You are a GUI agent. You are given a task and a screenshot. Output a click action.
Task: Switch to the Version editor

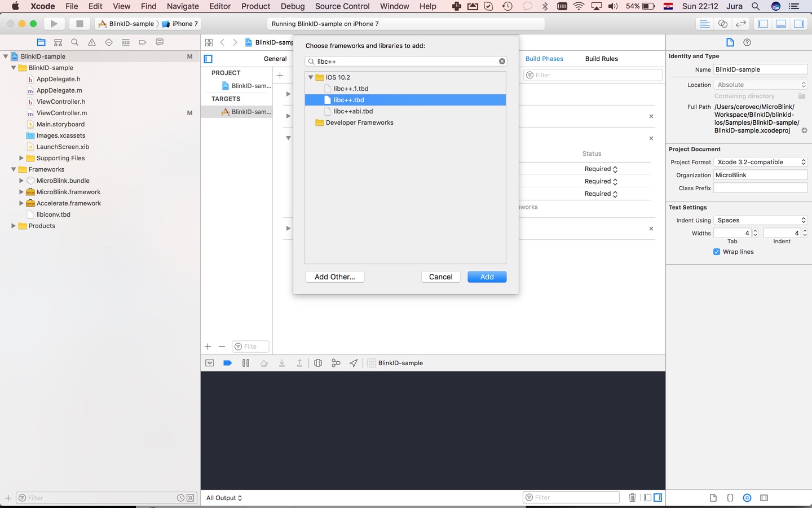(741, 24)
